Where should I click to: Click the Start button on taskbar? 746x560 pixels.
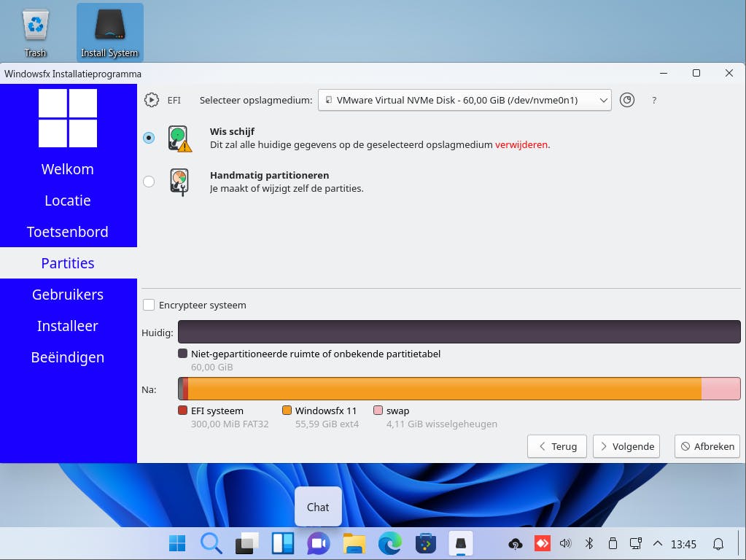[176, 543]
